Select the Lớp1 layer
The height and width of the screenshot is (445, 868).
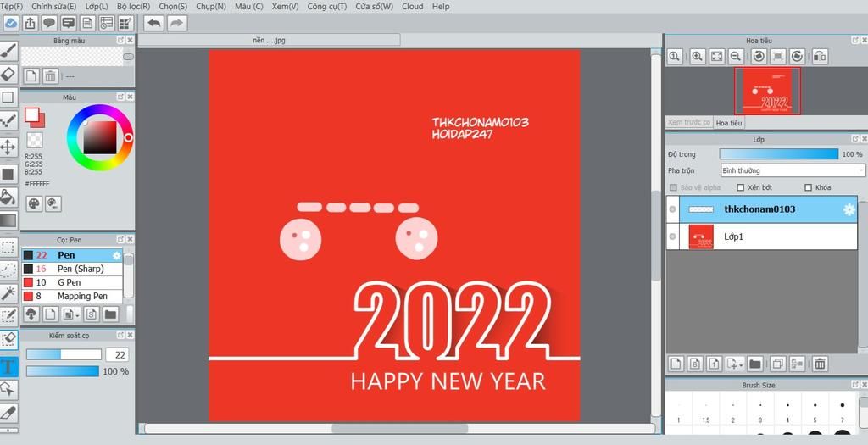click(762, 236)
